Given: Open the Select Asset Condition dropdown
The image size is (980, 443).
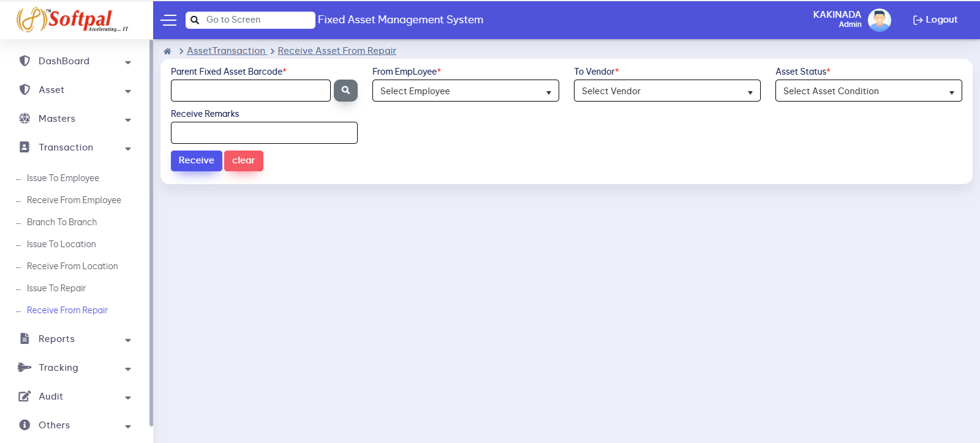Looking at the screenshot, I should [x=869, y=91].
